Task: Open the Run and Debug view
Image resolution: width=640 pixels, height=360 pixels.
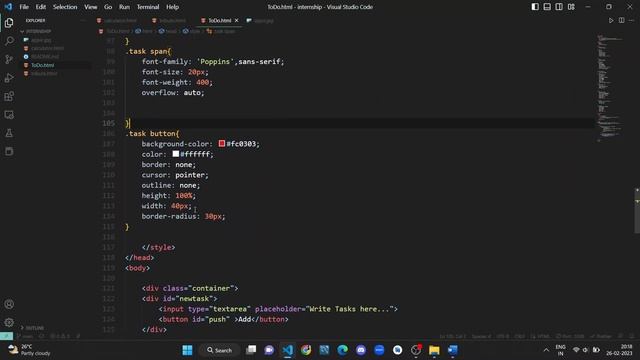Action: (x=9, y=78)
